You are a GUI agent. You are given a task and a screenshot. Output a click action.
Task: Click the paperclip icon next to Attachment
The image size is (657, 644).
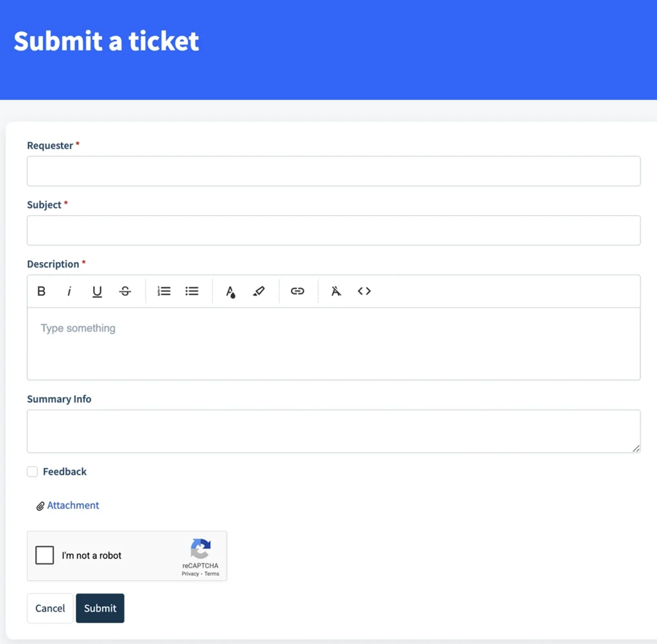pos(40,505)
